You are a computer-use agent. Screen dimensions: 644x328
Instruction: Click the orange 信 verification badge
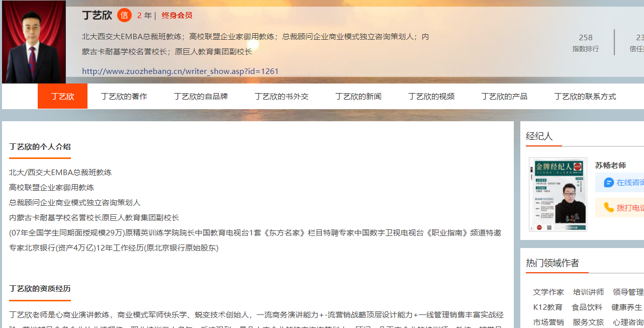124,15
